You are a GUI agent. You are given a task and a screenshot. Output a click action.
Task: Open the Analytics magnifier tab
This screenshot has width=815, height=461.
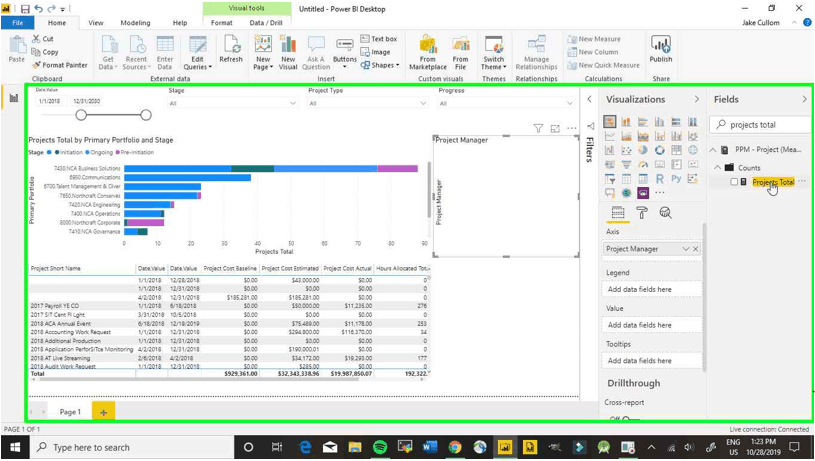point(665,213)
